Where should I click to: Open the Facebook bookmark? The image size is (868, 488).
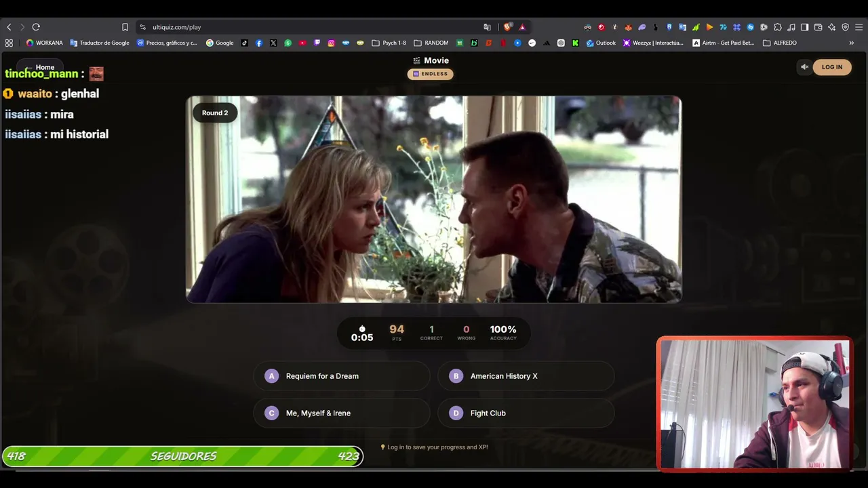pyautogui.click(x=259, y=43)
